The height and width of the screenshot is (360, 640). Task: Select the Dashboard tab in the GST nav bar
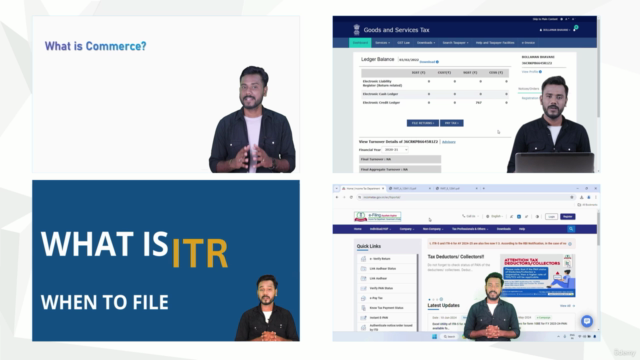click(360, 42)
